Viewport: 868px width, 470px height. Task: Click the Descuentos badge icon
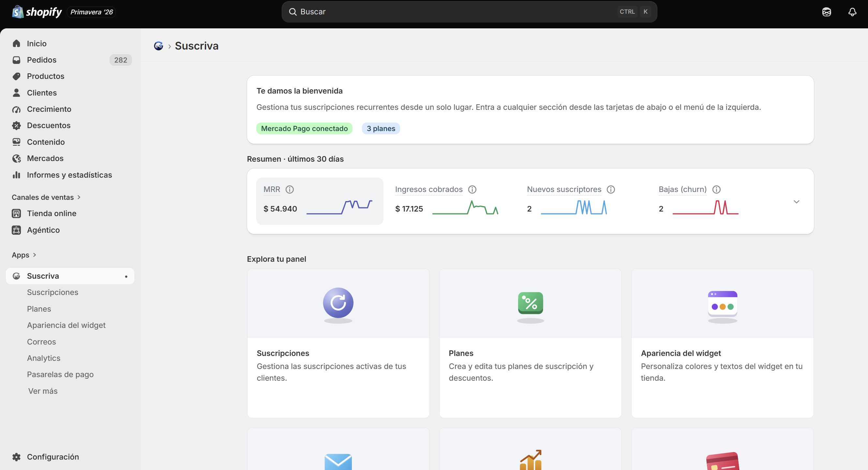point(16,125)
